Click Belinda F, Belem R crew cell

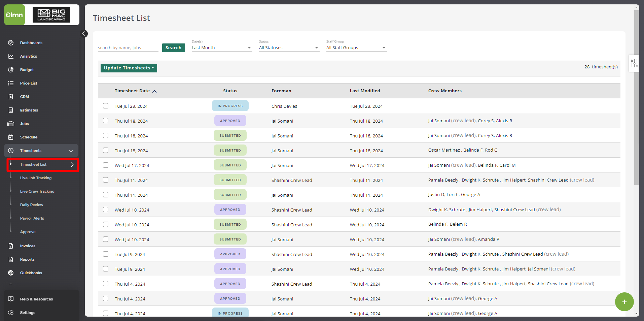click(x=448, y=224)
